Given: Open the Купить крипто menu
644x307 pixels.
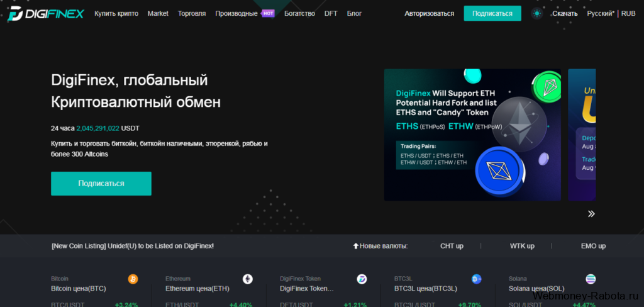Looking at the screenshot, I should 116,14.
